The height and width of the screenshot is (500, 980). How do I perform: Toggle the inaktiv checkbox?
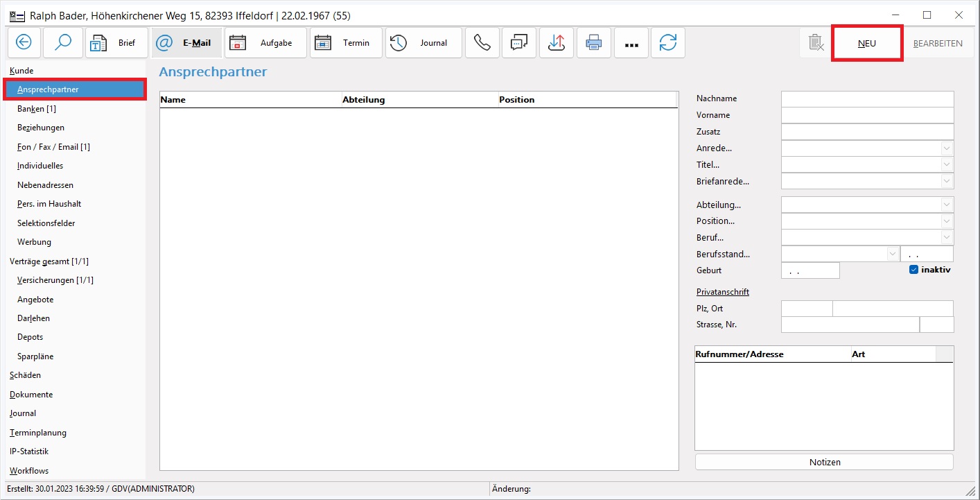pos(913,270)
